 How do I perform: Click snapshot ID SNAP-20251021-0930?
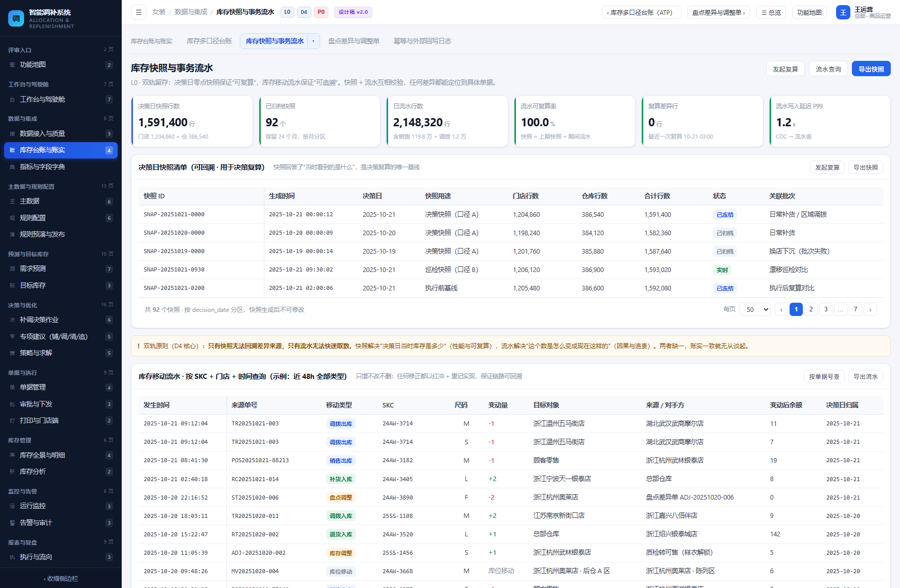coord(174,270)
